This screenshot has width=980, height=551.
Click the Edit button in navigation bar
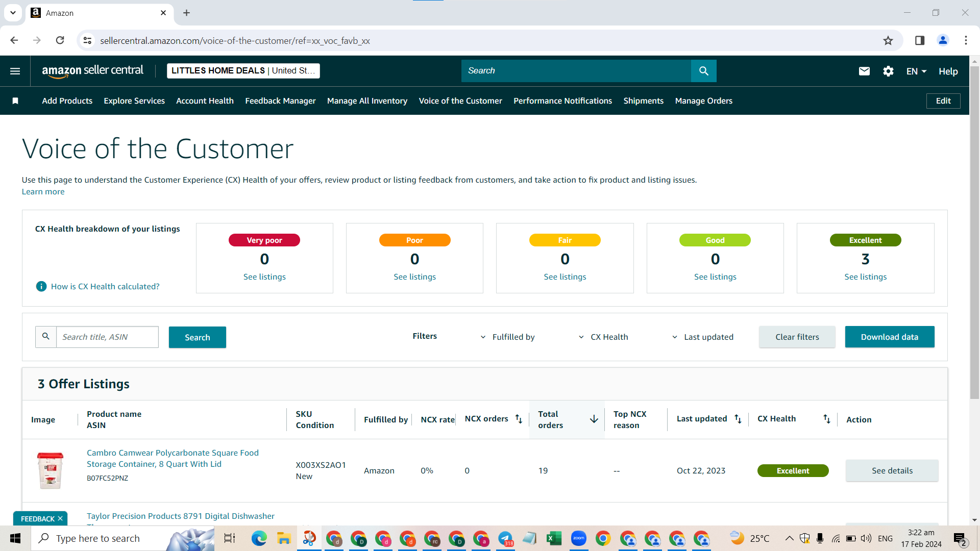click(943, 101)
